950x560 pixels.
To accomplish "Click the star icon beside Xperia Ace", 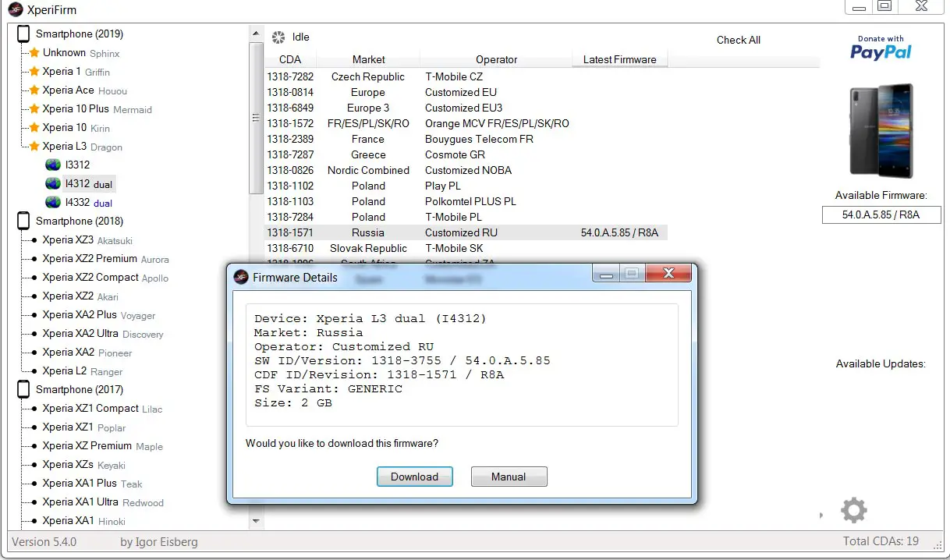I will (34, 90).
